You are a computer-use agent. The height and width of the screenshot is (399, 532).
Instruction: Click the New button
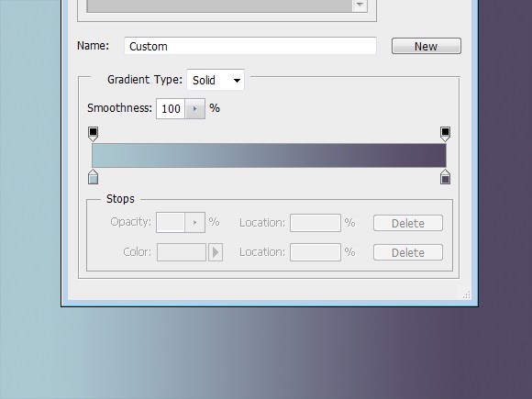click(x=427, y=46)
